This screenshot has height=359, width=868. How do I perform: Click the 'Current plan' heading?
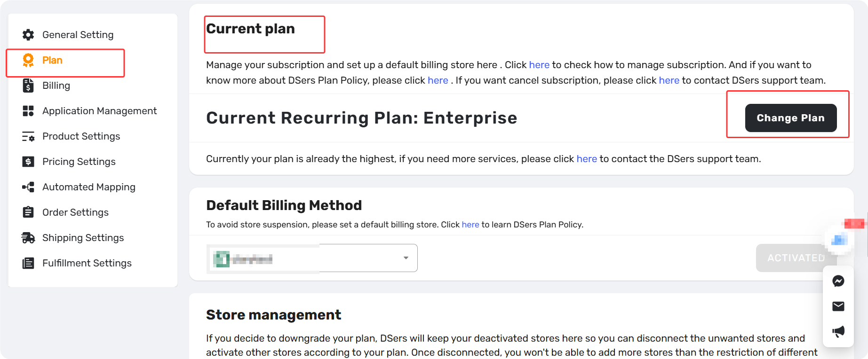pyautogui.click(x=251, y=29)
